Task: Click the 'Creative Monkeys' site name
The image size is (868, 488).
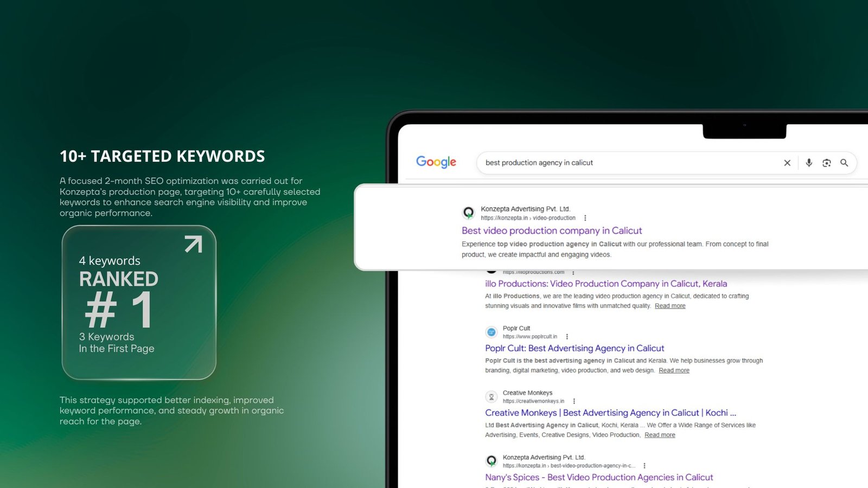Action: click(x=527, y=393)
